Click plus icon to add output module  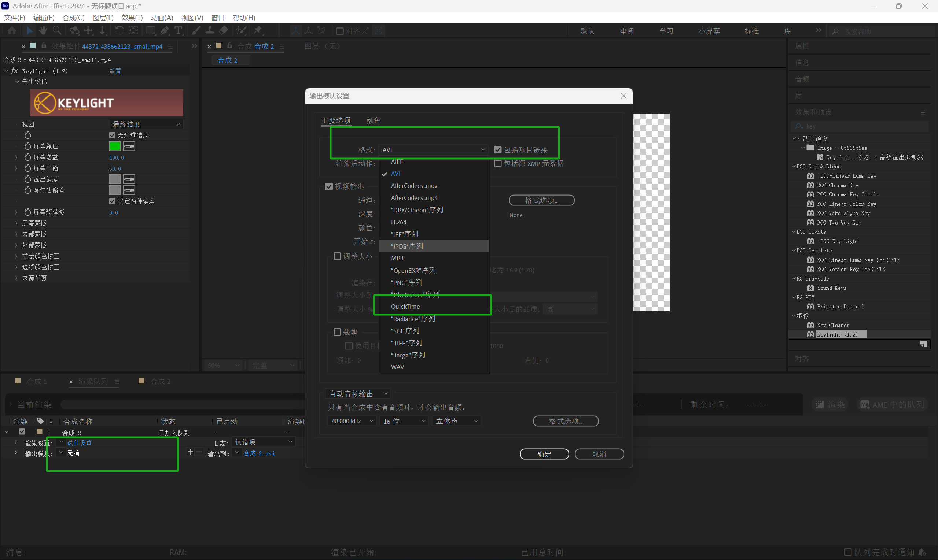point(190,452)
